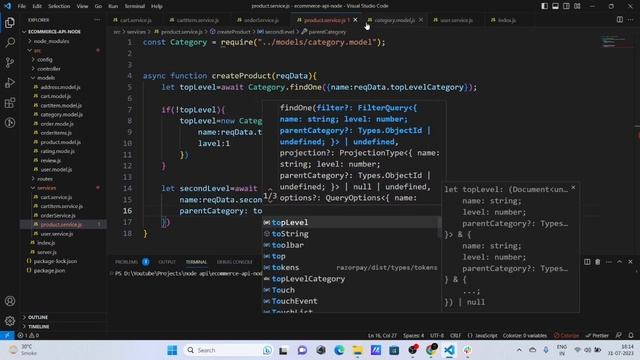The image size is (640, 360).
Task: Click the Spaces: 4 indentation status item
Action: point(413,336)
